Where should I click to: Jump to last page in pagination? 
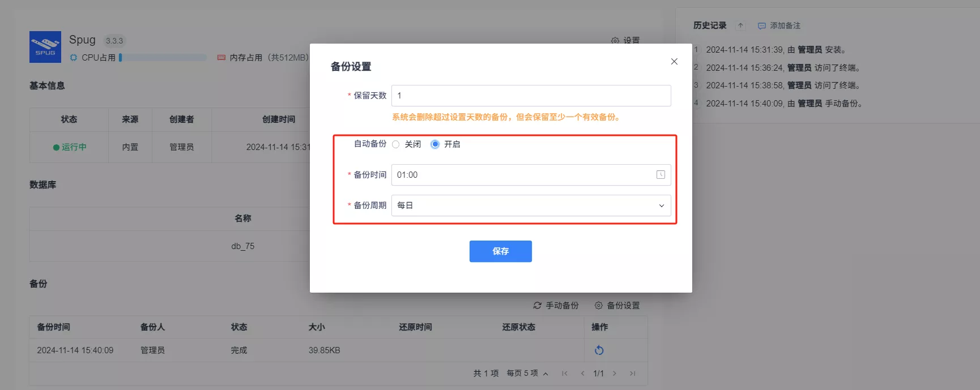click(x=633, y=374)
